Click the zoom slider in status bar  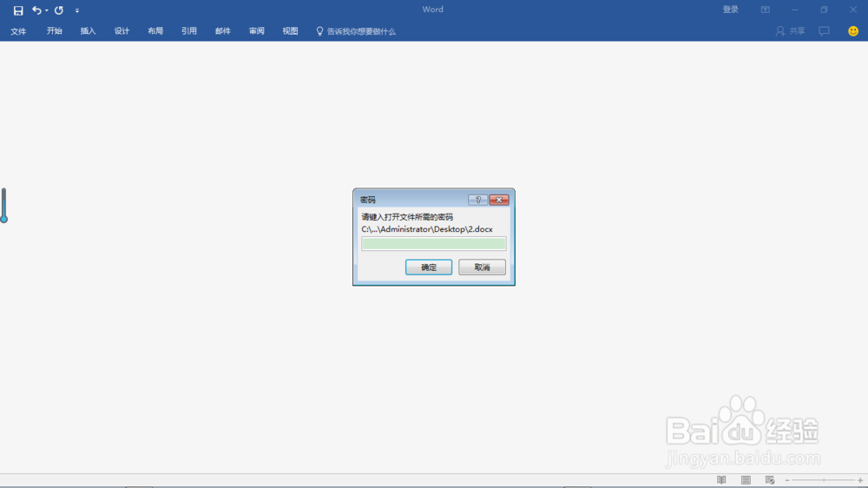point(824,480)
